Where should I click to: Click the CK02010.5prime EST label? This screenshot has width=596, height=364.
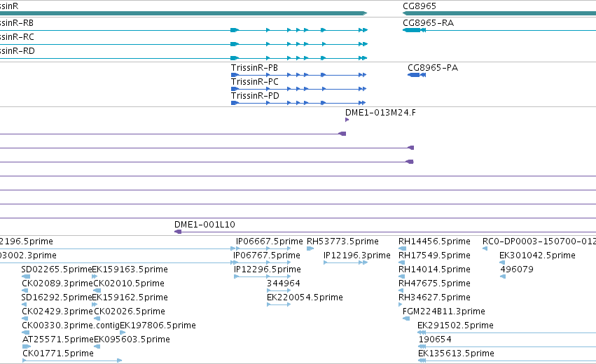pos(129,283)
